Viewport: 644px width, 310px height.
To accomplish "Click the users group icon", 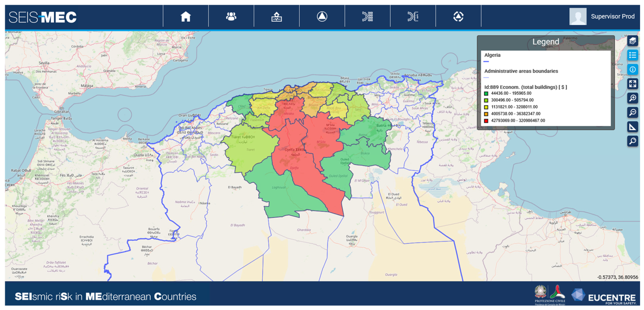I will tap(231, 17).
